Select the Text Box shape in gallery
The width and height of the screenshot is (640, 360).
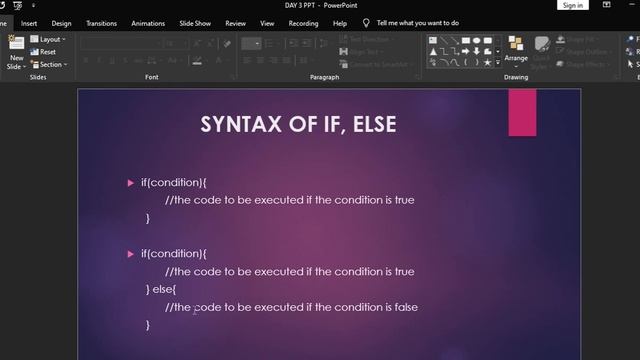click(x=433, y=40)
